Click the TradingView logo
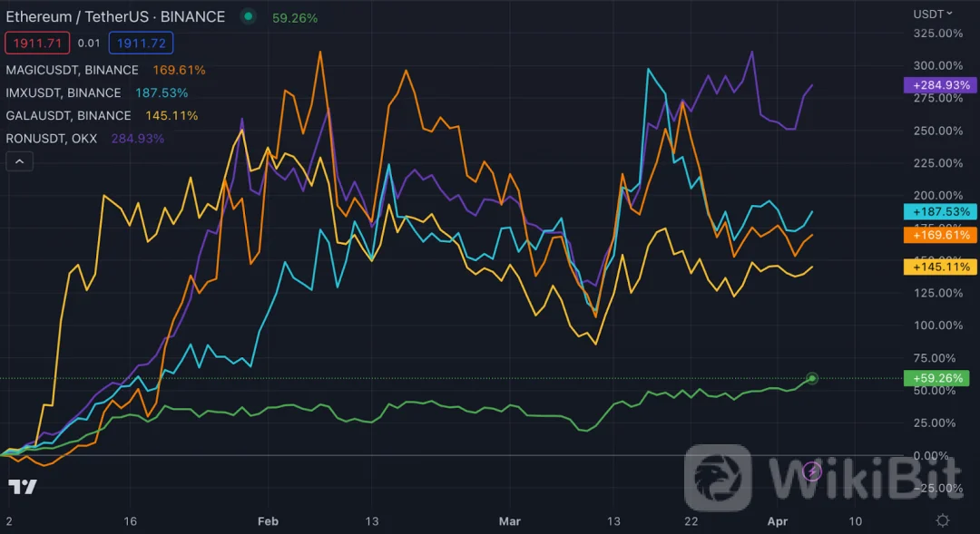 coord(23,487)
